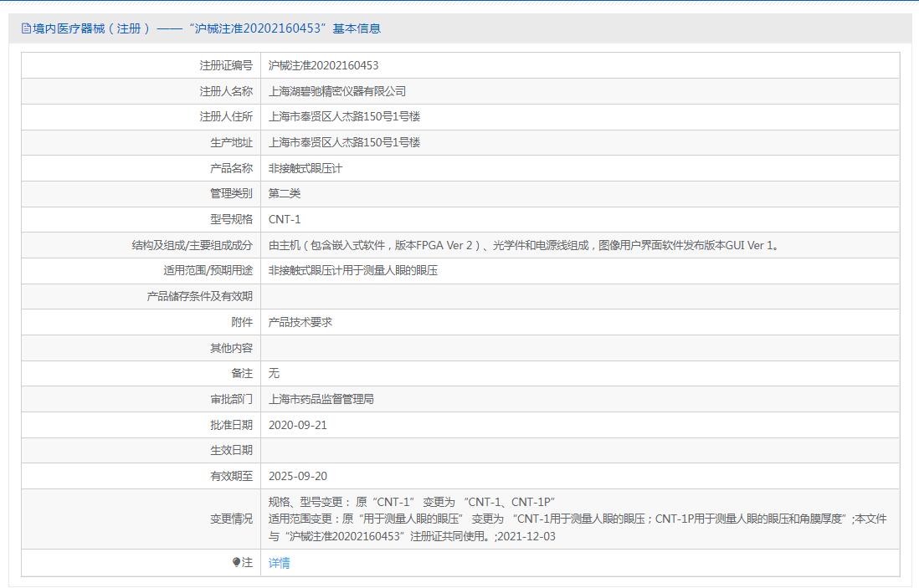The height and width of the screenshot is (588, 919).
Task: Open the 详情 link in the 注 row
Action: click(279, 563)
